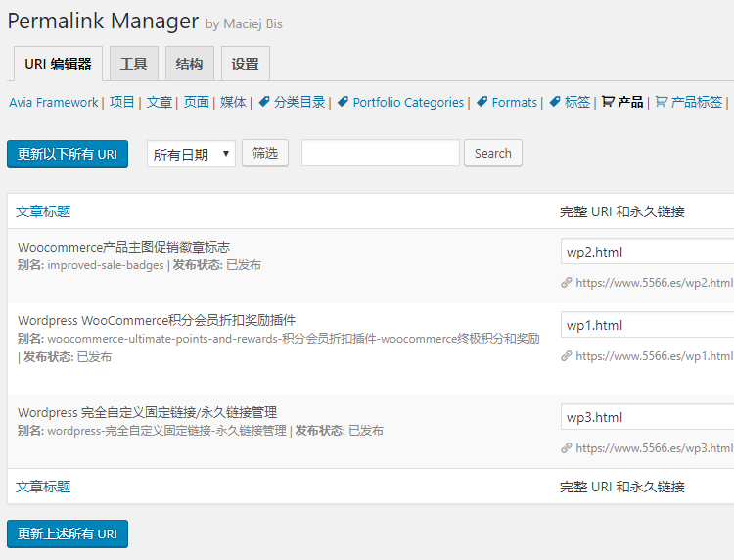The image size is (734, 560).
Task: Open the 标签 taxonomy link
Action: click(x=577, y=102)
